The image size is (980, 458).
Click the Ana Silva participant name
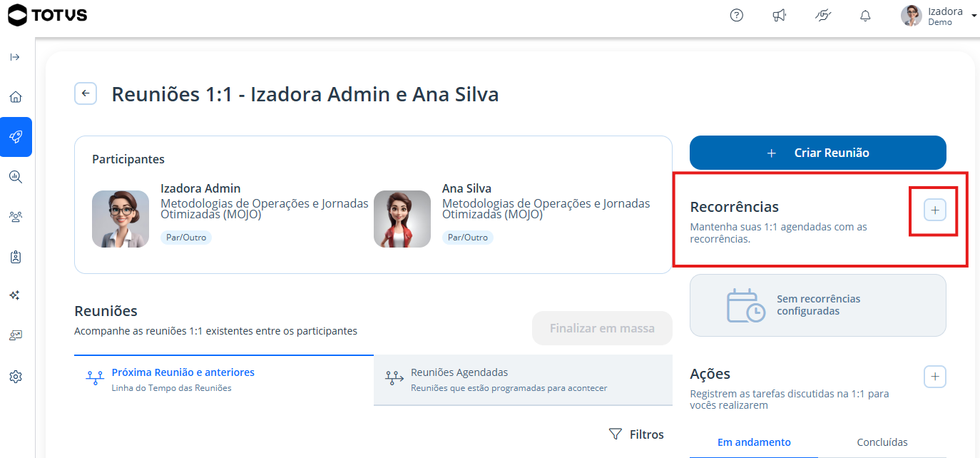(466, 188)
